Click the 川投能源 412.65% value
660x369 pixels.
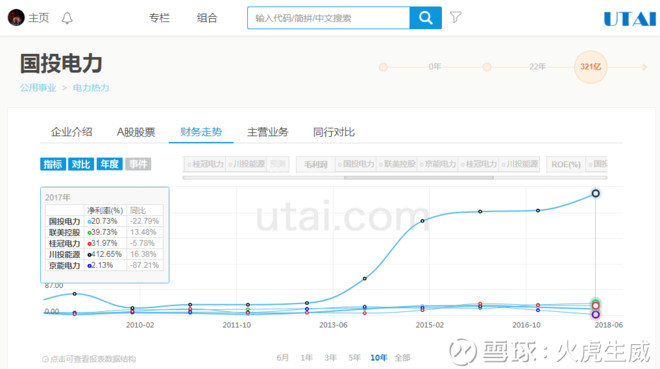point(104,254)
